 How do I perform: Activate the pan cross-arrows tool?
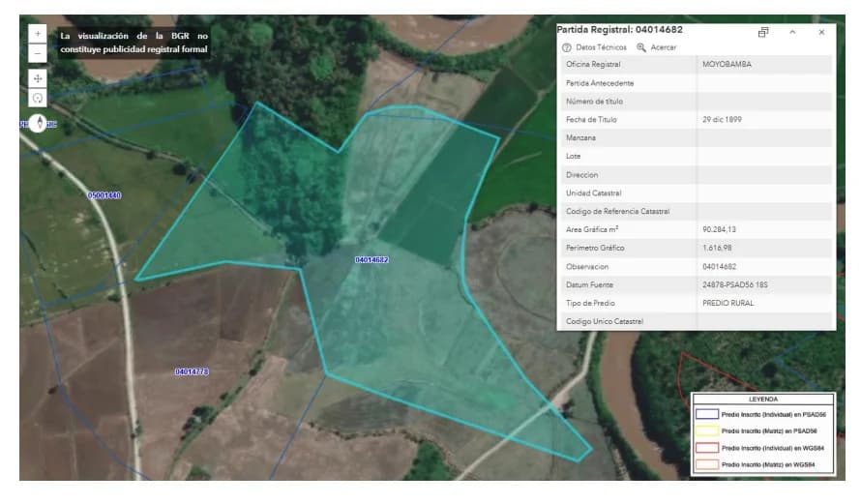point(38,78)
